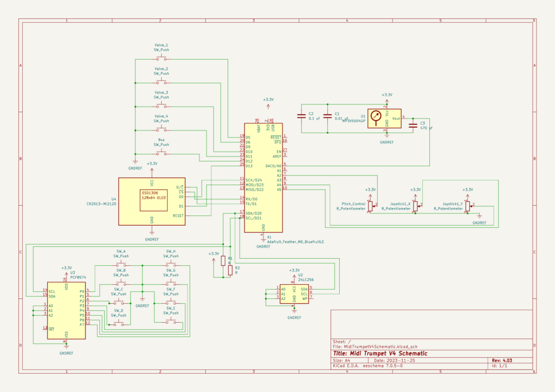
Task: Click the Valve_1 push switch symbol
Action: click(x=161, y=58)
